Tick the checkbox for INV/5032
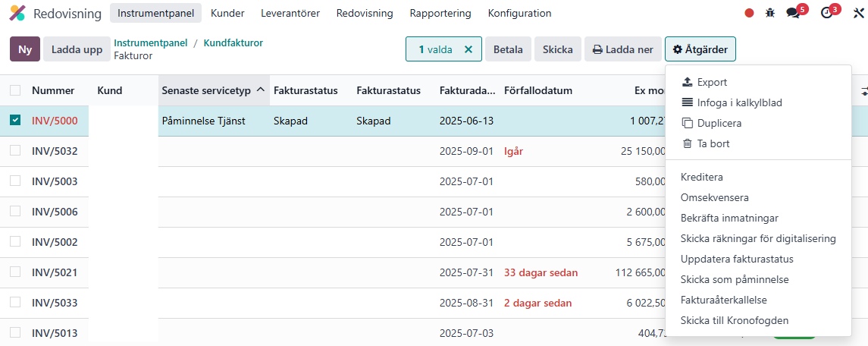Viewport: 868px width, 346px height. 15,151
